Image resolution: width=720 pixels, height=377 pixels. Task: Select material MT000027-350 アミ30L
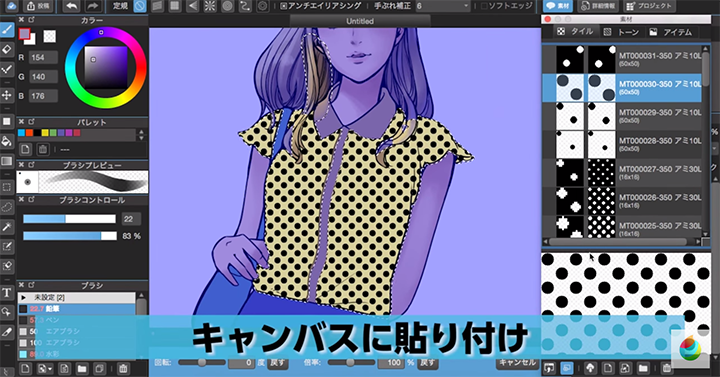[x=622, y=173]
